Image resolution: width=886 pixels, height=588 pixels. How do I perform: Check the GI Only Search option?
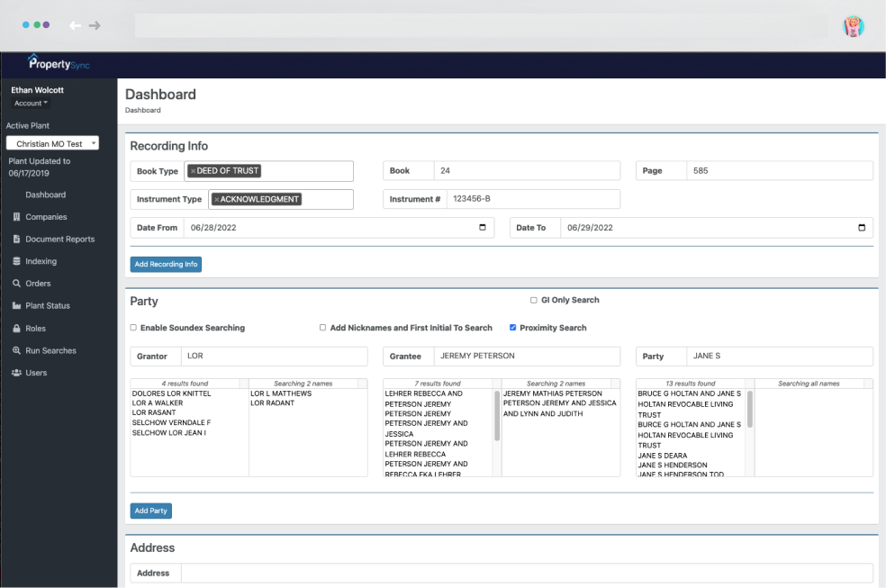534,300
